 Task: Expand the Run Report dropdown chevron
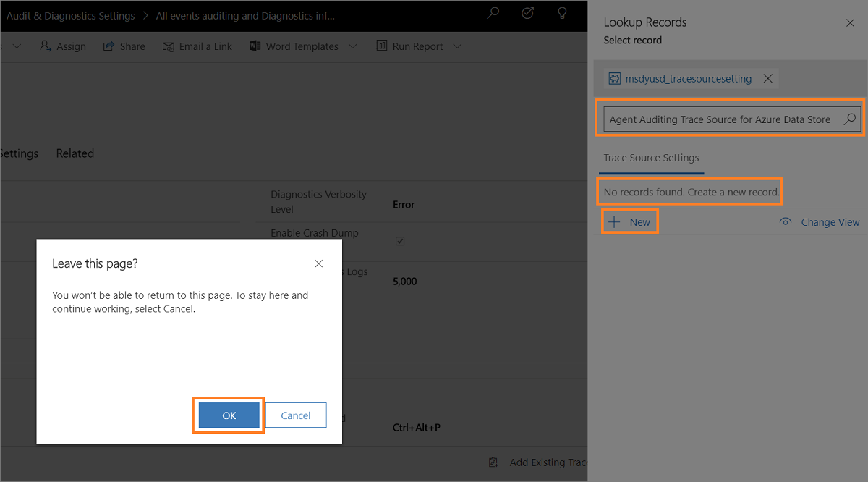point(457,46)
